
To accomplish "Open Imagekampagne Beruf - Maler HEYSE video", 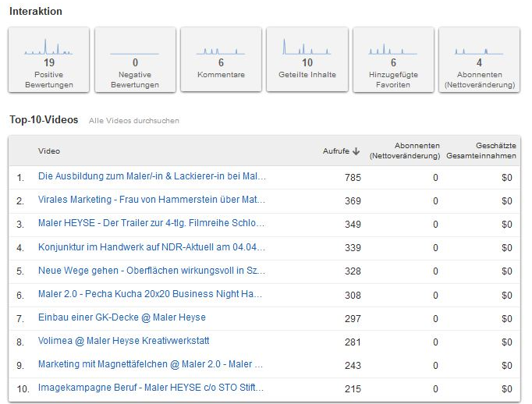I will click(151, 388).
